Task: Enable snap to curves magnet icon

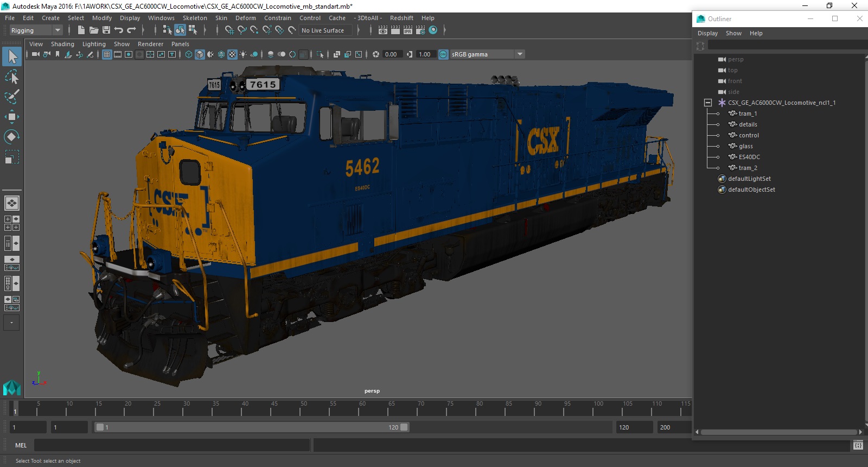Action: 242,30
